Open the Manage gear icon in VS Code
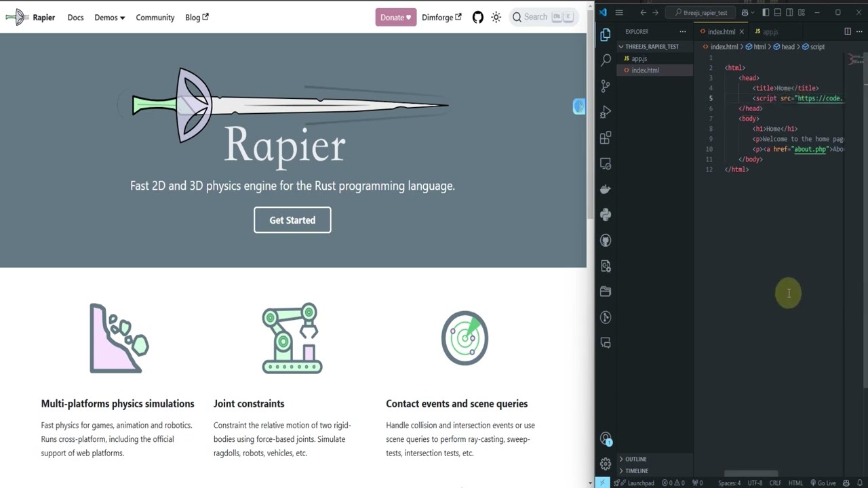Image resolution: width=868 pixels, height=488 pixels. click(x=606, y=464)
